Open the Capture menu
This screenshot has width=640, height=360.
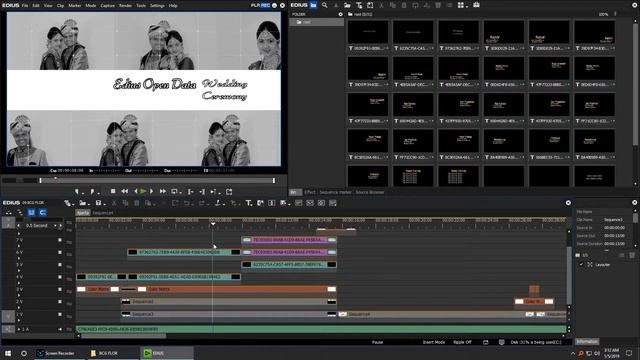coord(107,6)
